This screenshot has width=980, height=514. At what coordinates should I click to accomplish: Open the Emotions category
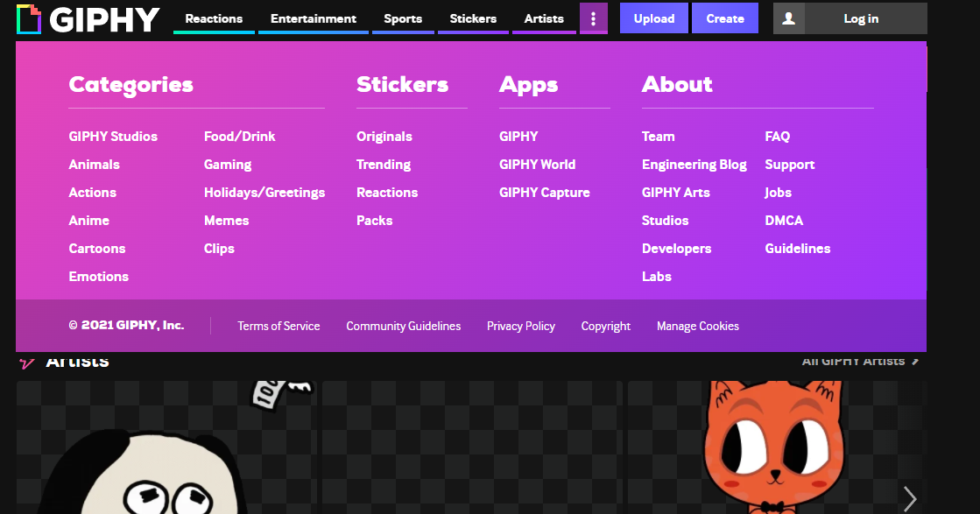99,277
